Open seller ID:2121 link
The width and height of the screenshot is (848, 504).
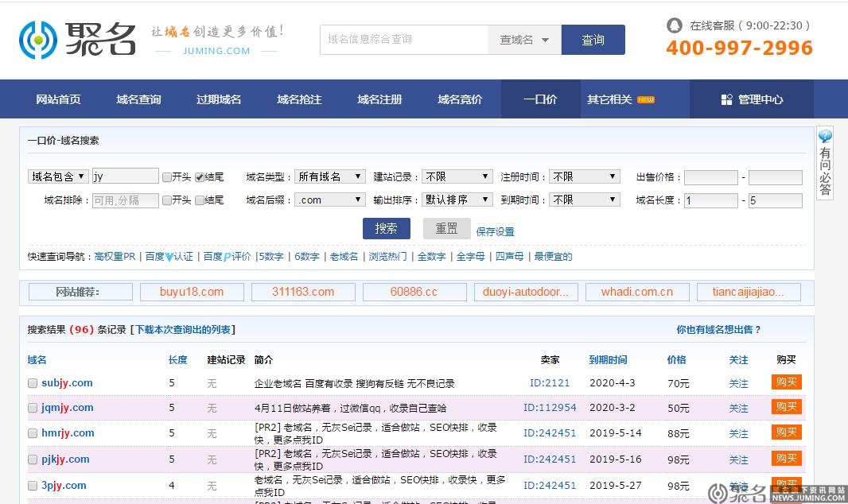[550, 383]
